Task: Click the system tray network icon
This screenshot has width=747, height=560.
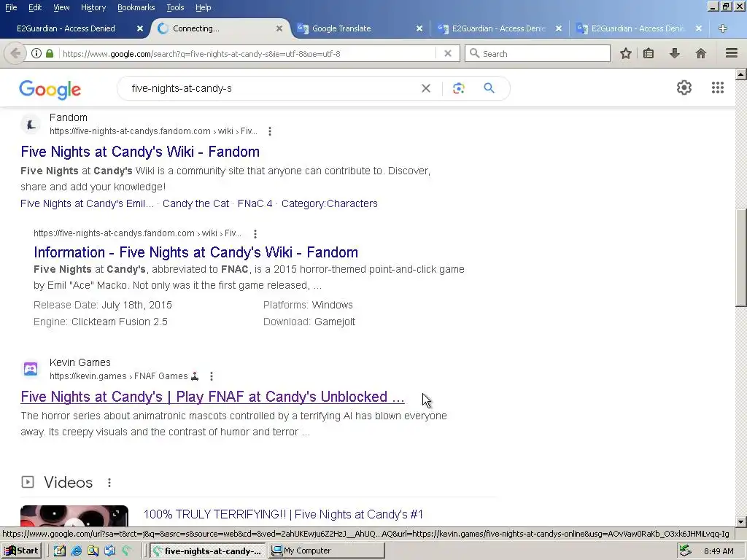Action: [x=686, y=551]
